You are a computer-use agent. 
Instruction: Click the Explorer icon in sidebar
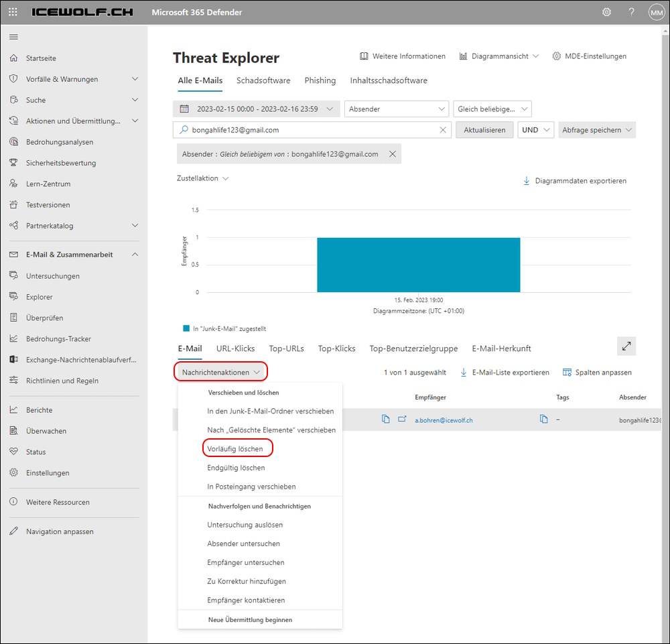13,297
